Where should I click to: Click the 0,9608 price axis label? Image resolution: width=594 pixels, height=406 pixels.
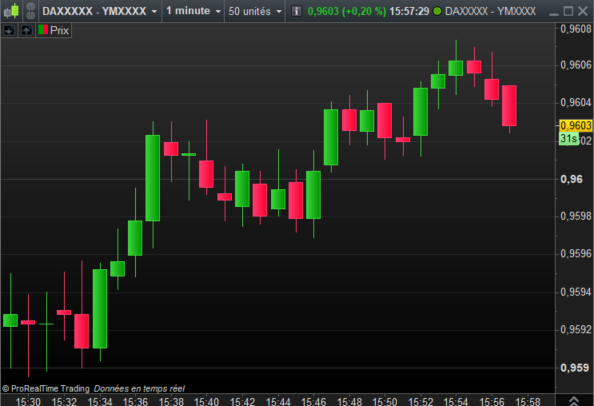576,29
